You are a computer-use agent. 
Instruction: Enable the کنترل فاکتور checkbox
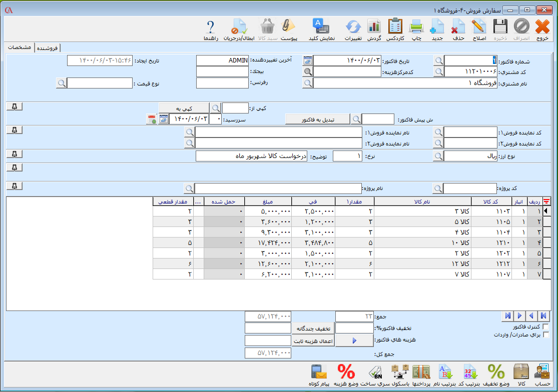point(545,327)
